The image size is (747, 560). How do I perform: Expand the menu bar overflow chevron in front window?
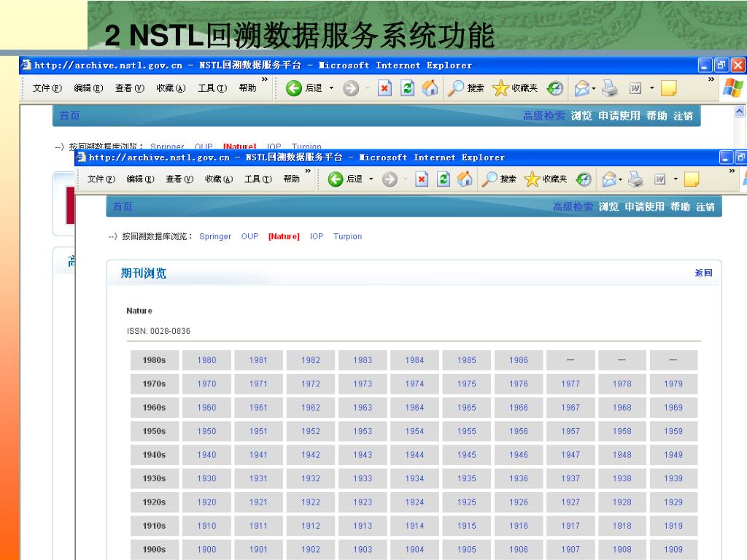pos(308,171)
